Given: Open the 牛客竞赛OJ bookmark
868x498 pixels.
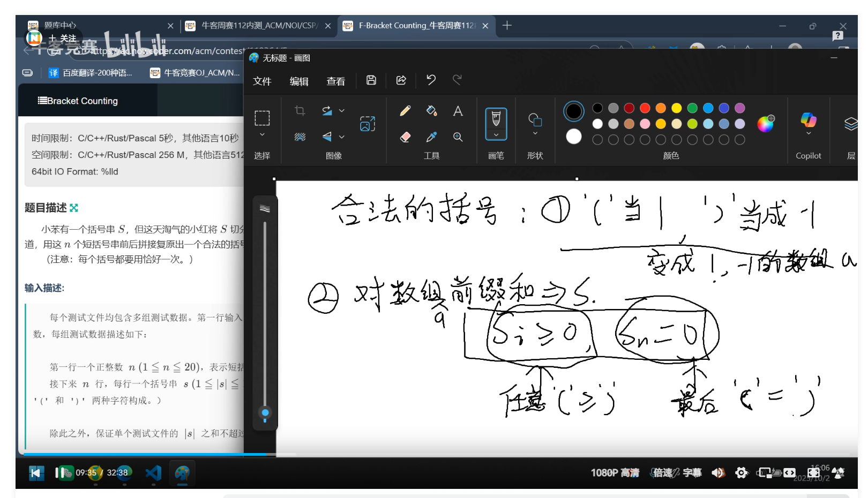Looking at the screenshot, I should (x=195, y=73).
